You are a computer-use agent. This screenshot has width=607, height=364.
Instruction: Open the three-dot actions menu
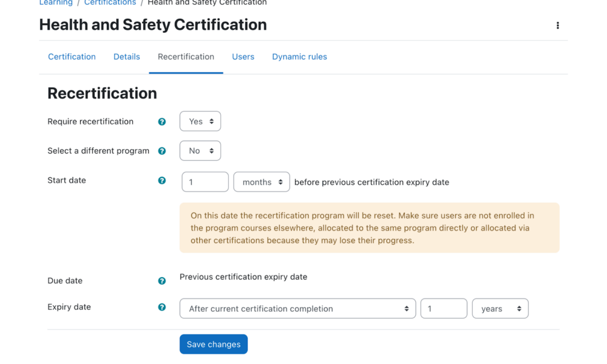click(x=557, y=25)
